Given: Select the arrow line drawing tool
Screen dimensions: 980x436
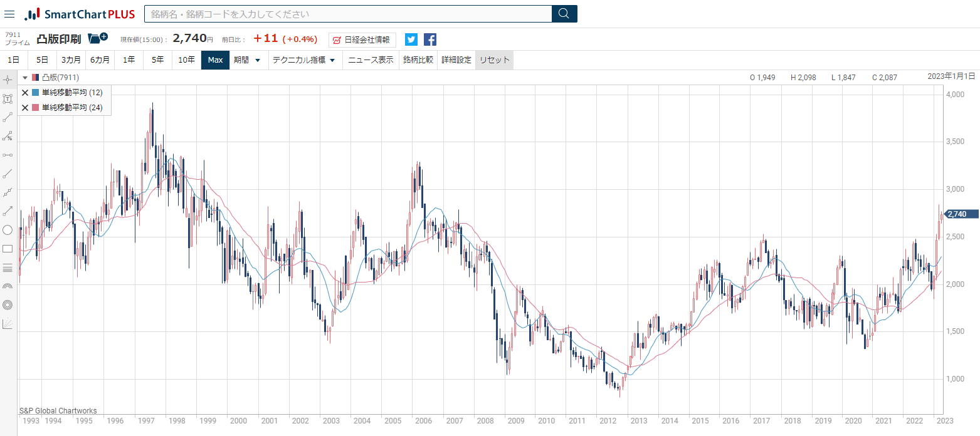Looking at the screenshot, I should (x=8, y=211).
